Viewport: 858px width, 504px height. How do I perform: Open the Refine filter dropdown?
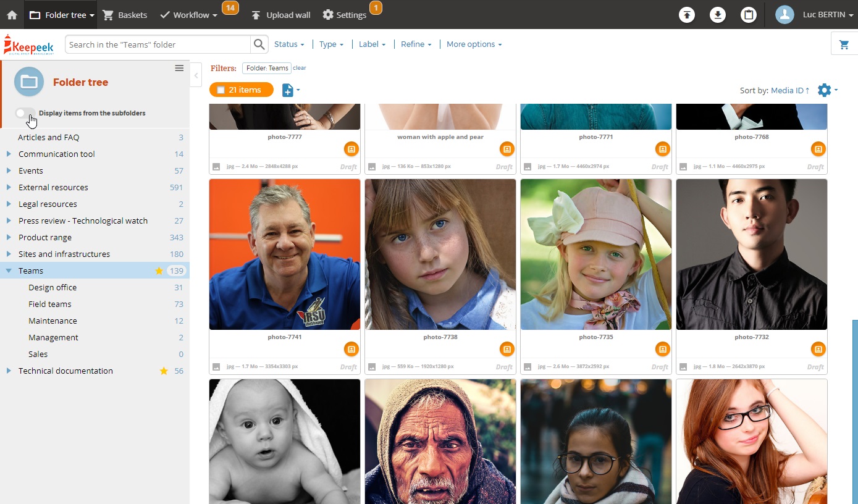(x=416, y=44)
